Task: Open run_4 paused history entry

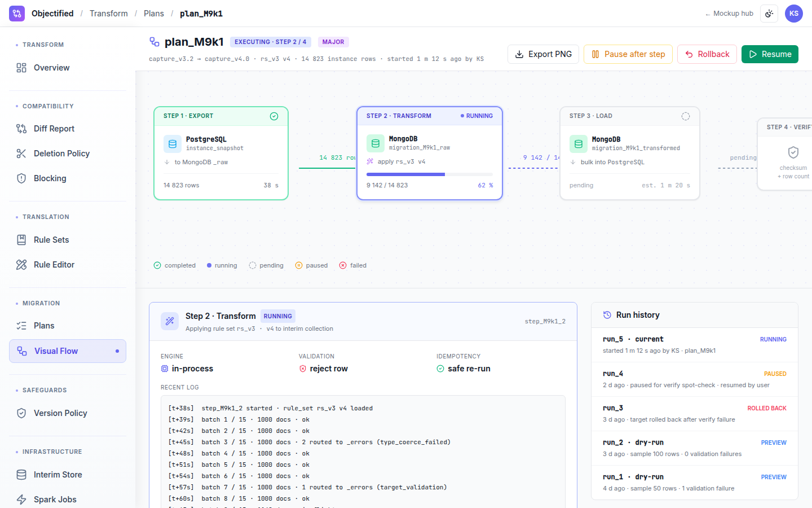Action: (x=695, y=379)
